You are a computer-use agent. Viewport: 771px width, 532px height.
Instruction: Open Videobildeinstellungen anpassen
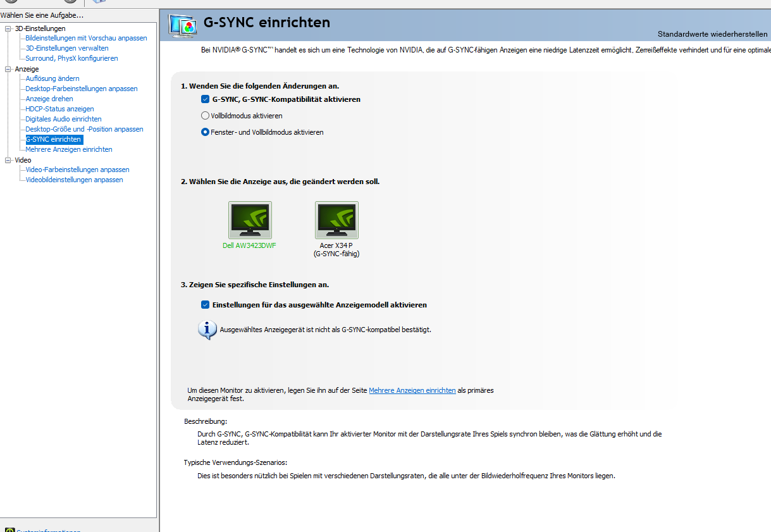click(74, 180)
